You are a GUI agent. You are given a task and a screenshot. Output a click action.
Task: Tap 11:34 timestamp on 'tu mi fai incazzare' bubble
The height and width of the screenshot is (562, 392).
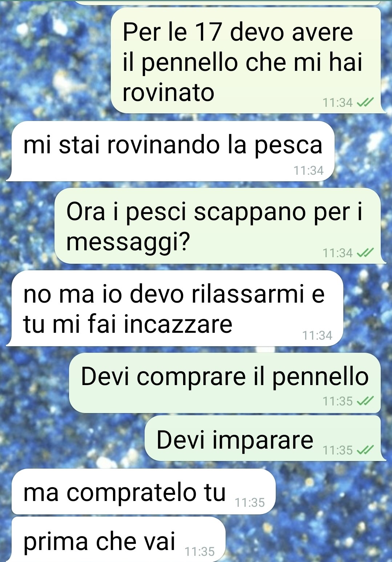click(318, 335)
